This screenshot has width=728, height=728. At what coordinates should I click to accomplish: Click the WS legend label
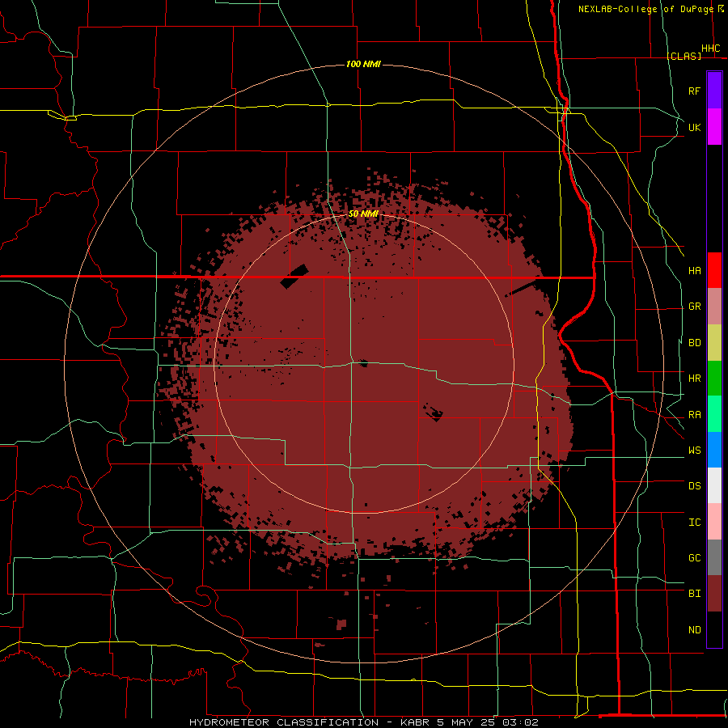tap(695, 450)
